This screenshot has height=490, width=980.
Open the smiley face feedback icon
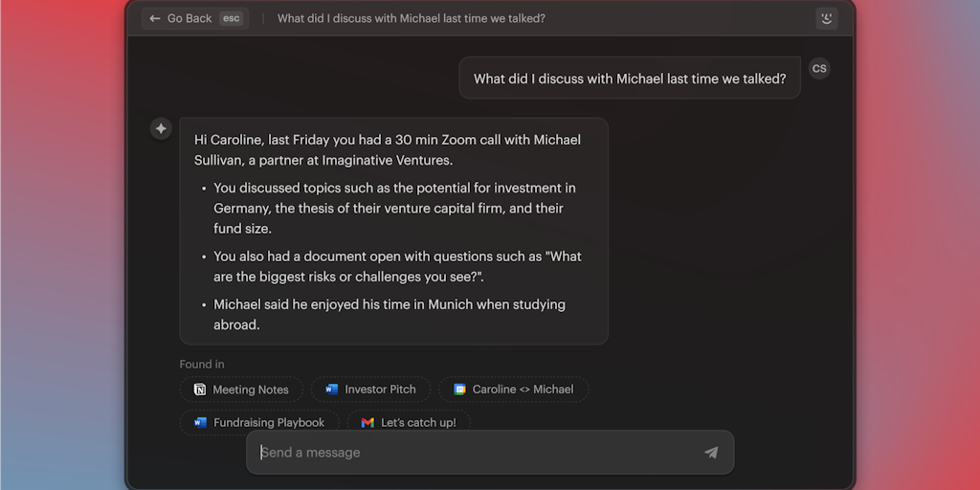pos(826,18)
